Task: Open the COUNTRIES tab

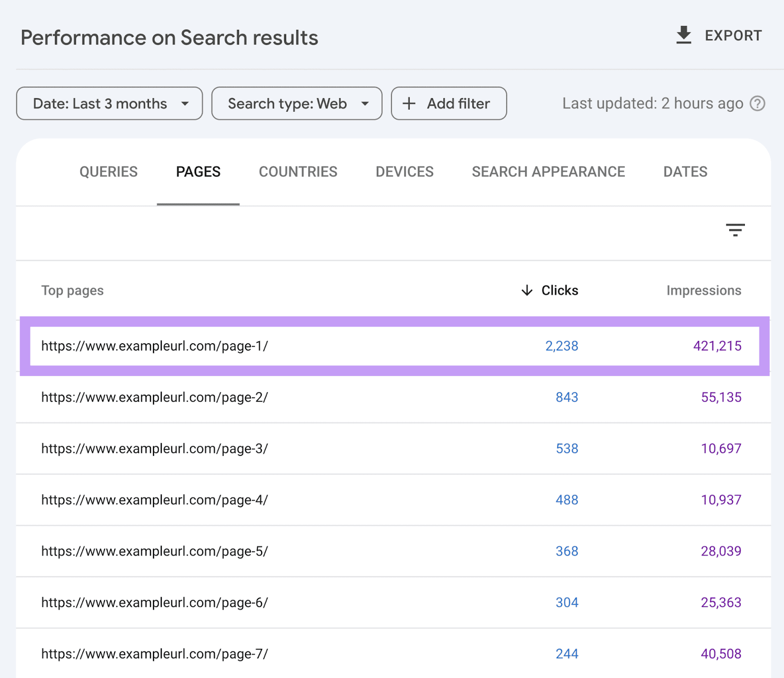Action: tap(298, 172)
